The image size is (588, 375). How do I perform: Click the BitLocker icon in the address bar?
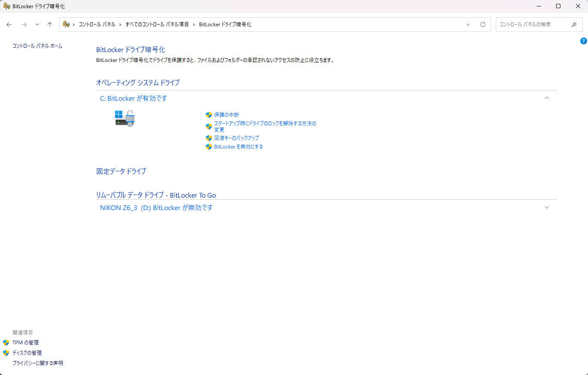point(66,24)
